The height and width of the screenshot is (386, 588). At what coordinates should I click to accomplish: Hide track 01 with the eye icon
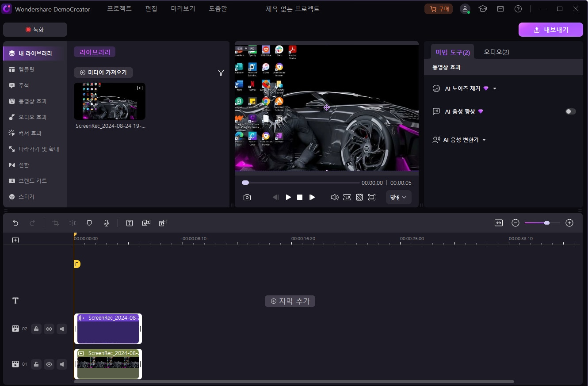(49, 364)
